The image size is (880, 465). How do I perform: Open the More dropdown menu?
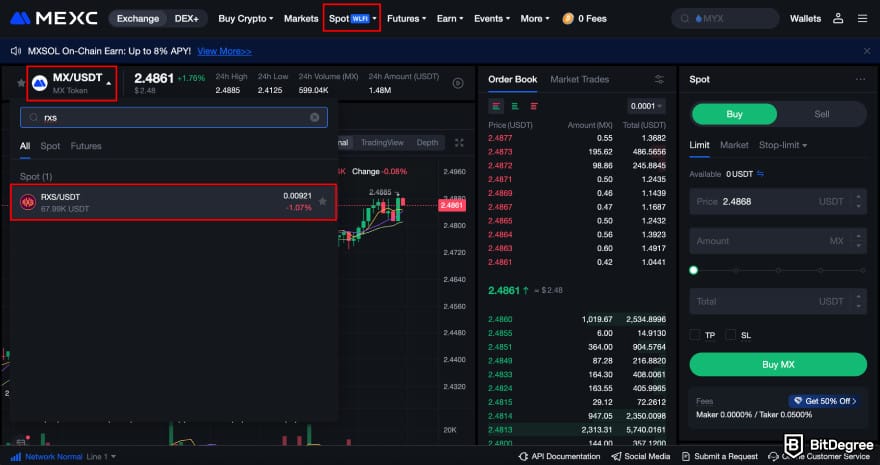tap(535, 19)
